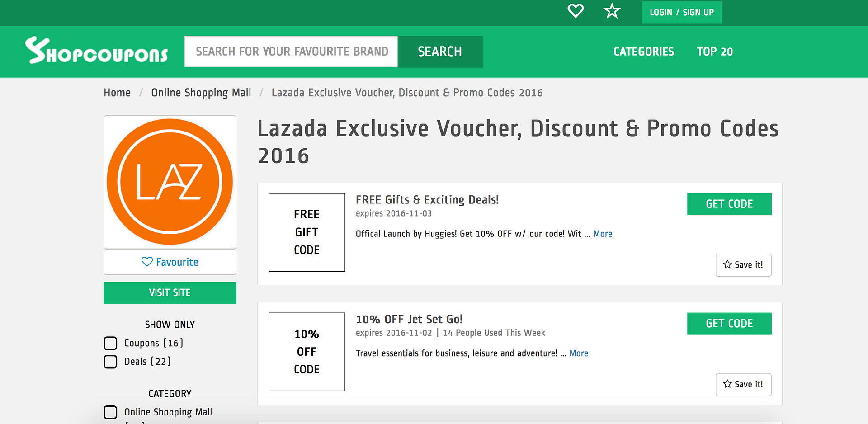The height and width of the screenshot is (424, 868).
Task: Click the Lazada LAZ logo image
Action: pyautogui.click(x=170, y=182)
